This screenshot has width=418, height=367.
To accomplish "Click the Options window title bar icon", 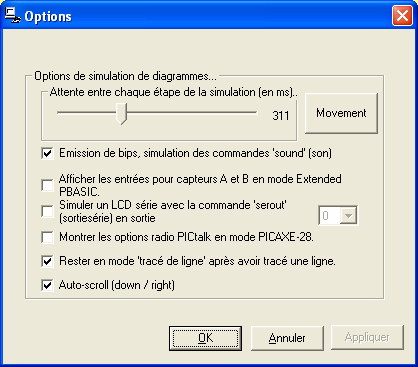I will [x=13, y=15].
